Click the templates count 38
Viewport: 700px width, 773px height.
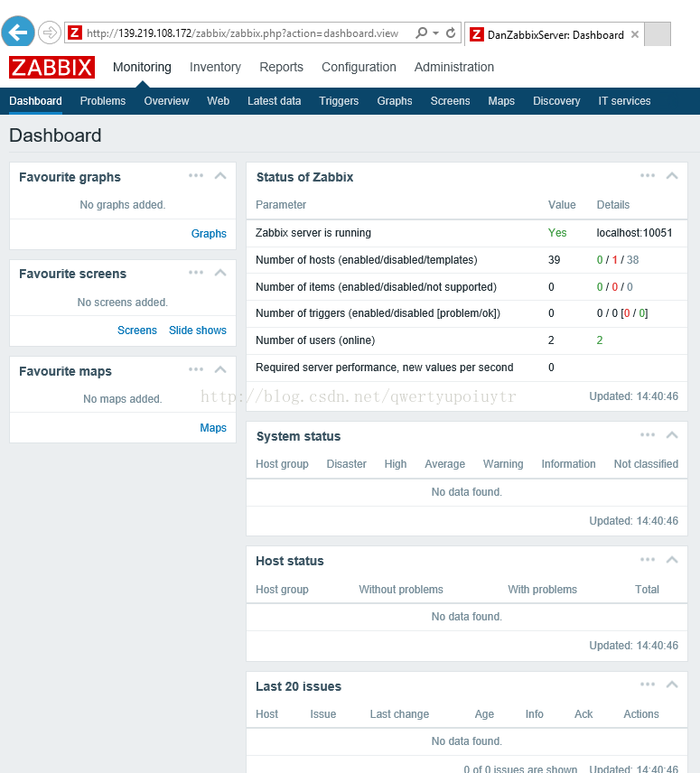click(x=633, y=260)
